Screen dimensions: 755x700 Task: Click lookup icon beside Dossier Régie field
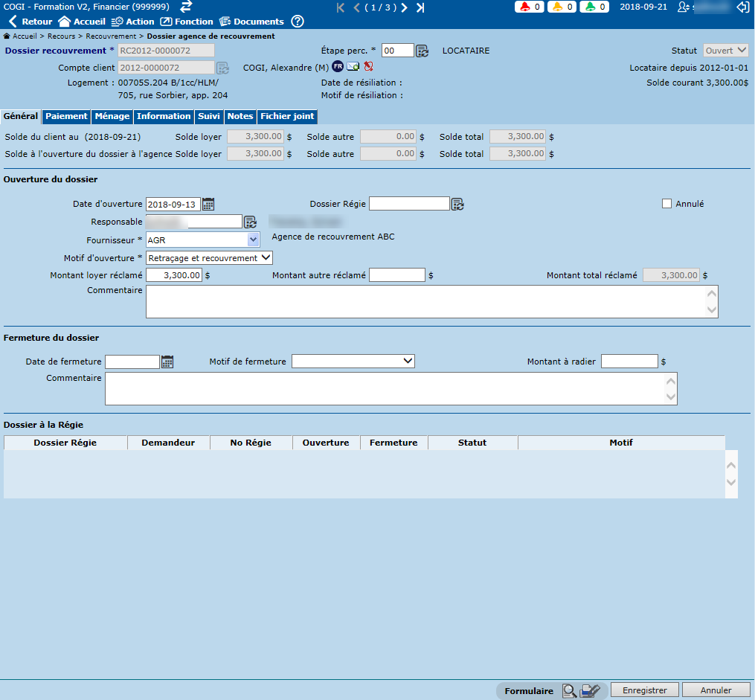pyautogui.click(x=457, y=204)
